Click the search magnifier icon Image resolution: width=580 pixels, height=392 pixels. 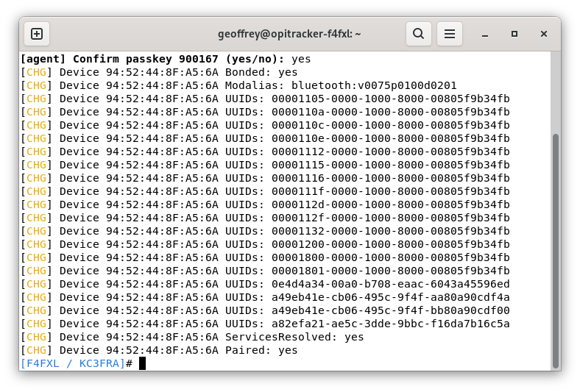click(418, 34)
